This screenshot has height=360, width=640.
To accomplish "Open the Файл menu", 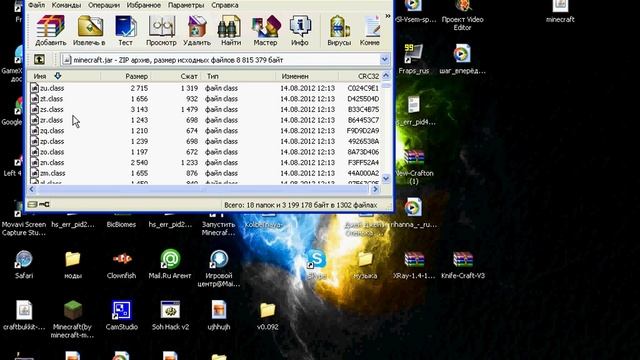I will point(37,5).
